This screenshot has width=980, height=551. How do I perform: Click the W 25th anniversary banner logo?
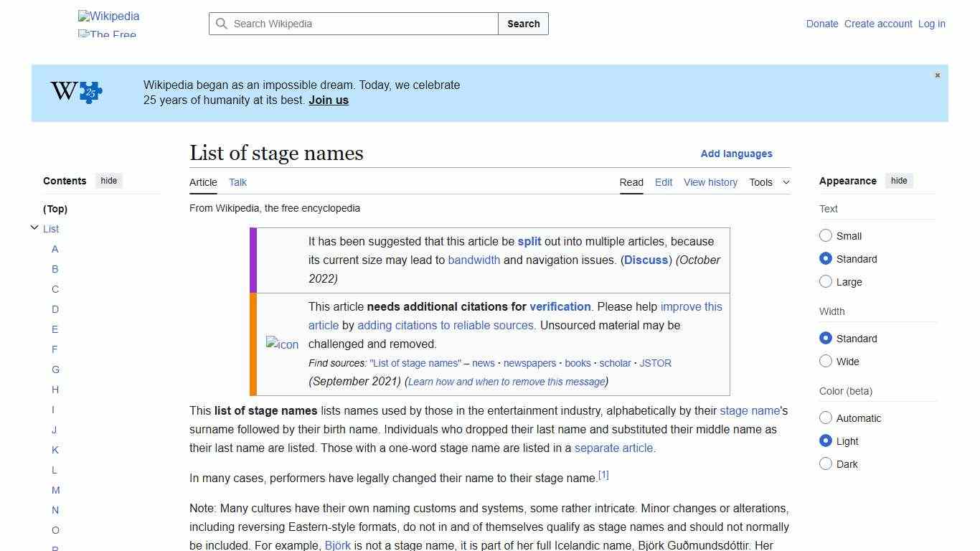(75, 92)
